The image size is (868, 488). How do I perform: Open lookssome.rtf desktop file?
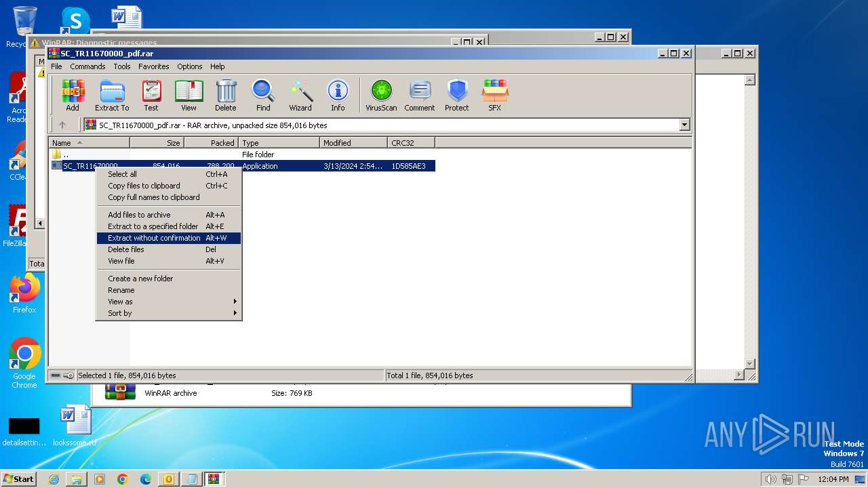[x=75, y=426]
